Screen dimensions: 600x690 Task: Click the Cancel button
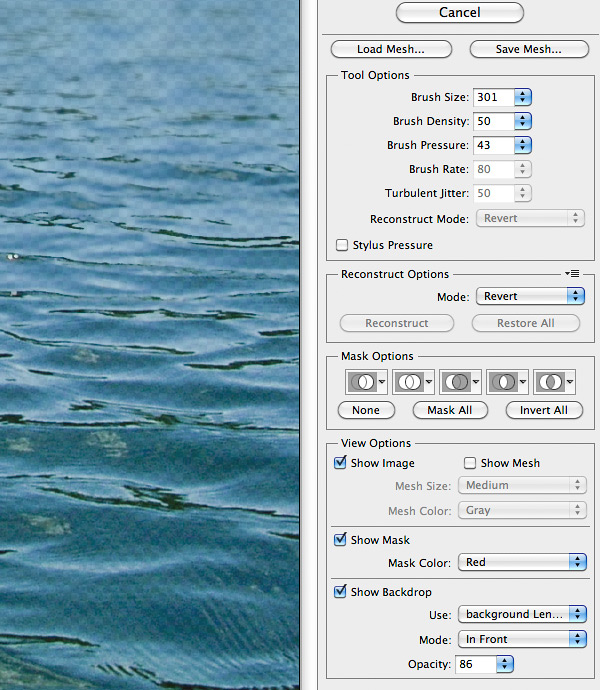[460, 12]
